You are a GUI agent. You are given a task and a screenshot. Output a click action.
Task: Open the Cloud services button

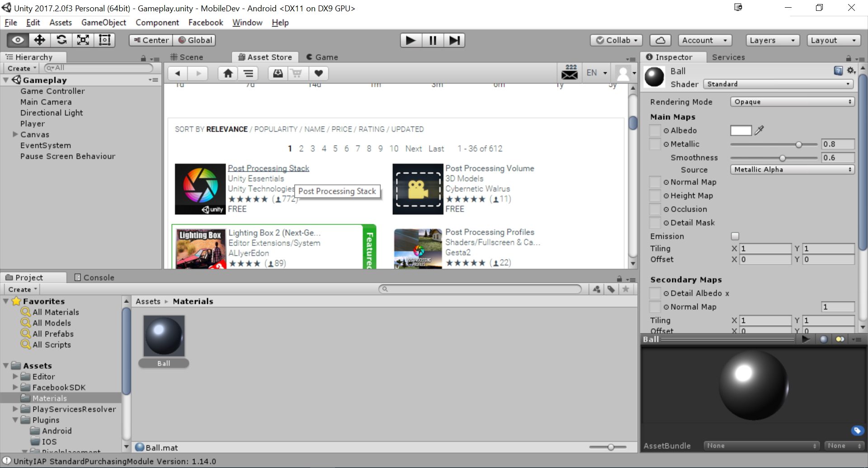coord(660,40)
